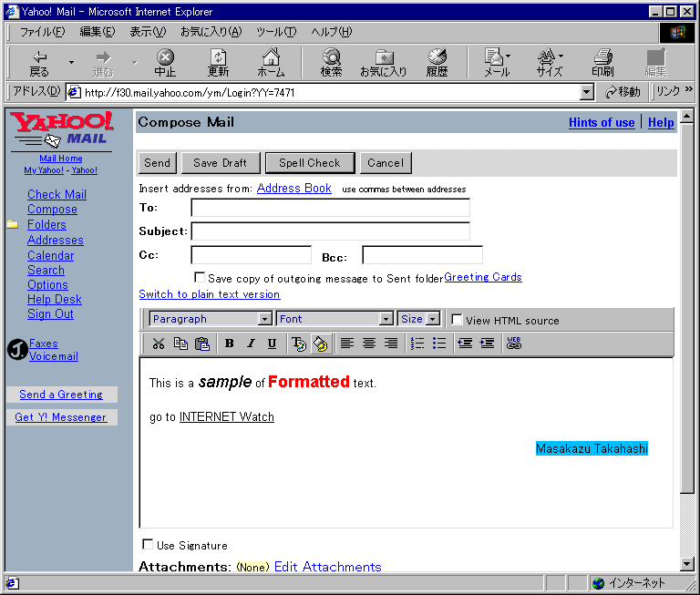Align text left
700x595 pixels.
point(347,343)
